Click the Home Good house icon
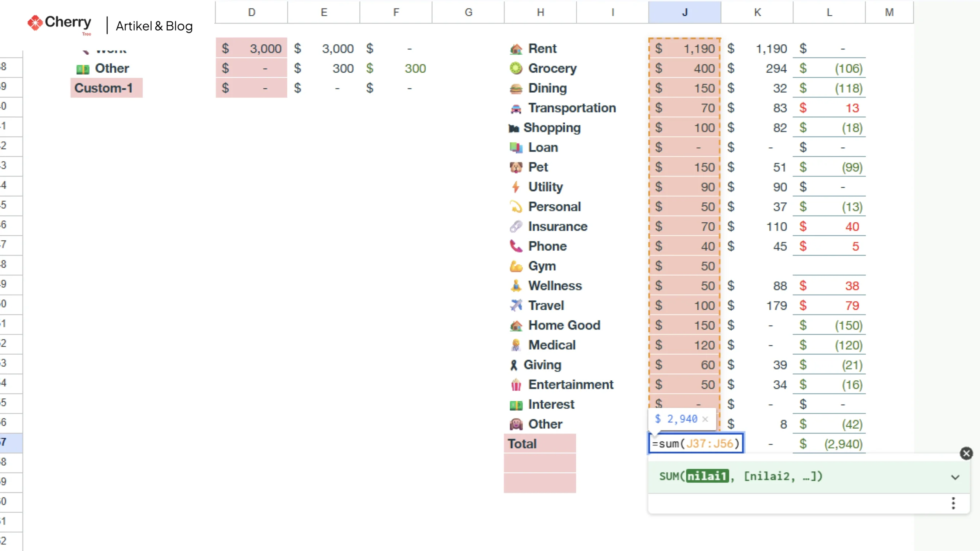 [516, 326]
